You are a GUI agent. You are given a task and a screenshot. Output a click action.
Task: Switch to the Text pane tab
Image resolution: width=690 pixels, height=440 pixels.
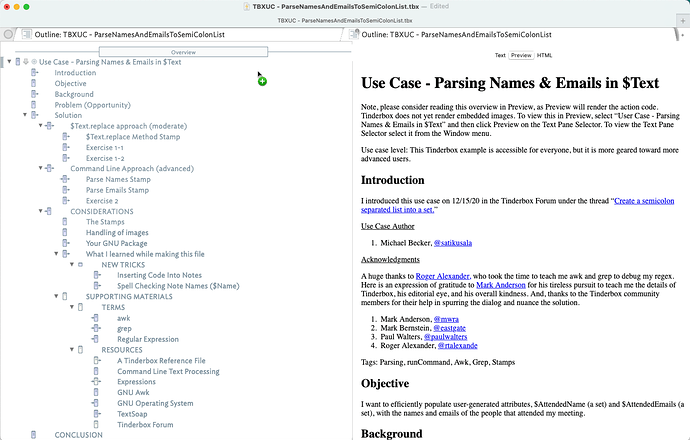pos(500,55)
